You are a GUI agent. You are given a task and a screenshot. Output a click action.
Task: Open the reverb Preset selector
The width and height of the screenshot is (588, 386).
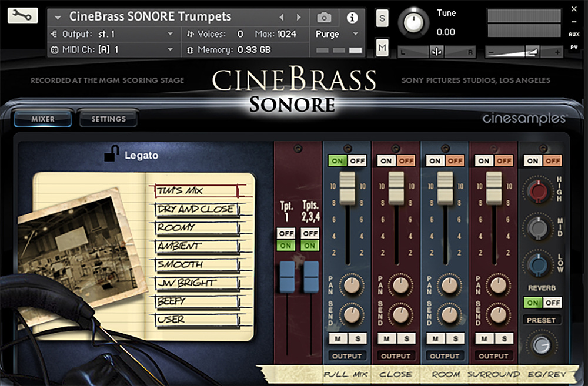542,321
